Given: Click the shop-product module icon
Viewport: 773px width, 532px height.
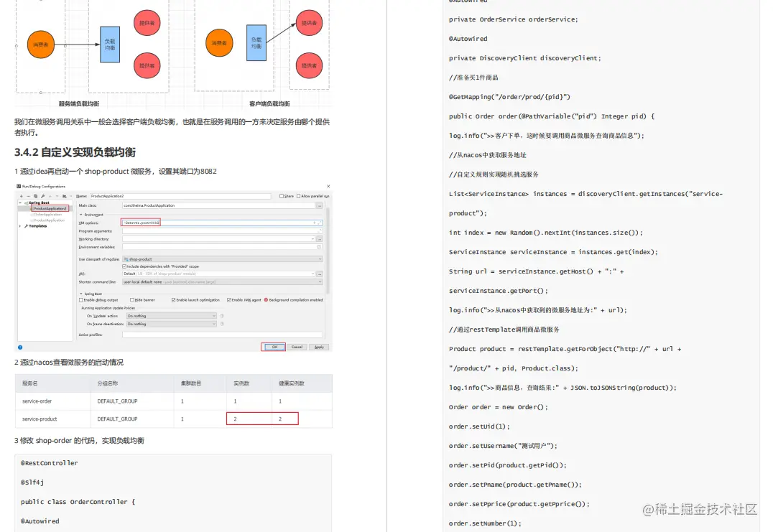Looking at the screenshot, I should pyautogui.click(x=126, y=259).
